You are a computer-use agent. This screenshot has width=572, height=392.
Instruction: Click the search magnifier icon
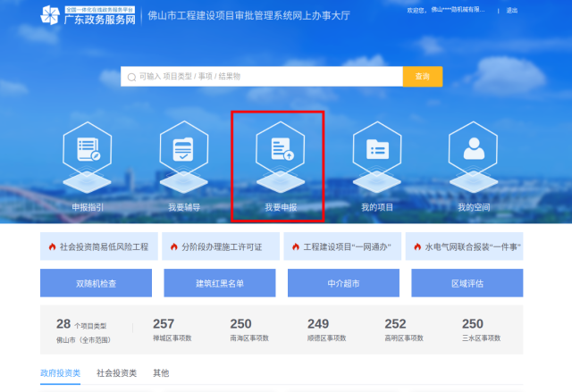131,77
